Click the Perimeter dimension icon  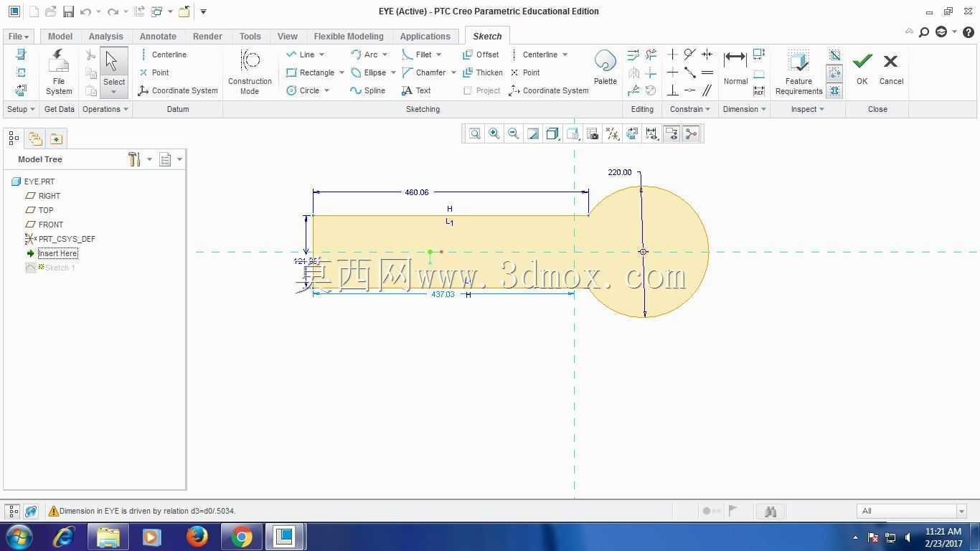click(759, 55)
